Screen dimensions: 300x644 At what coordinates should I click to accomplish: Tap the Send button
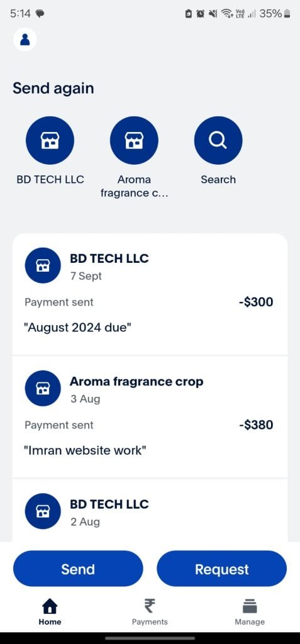(78, 569)
